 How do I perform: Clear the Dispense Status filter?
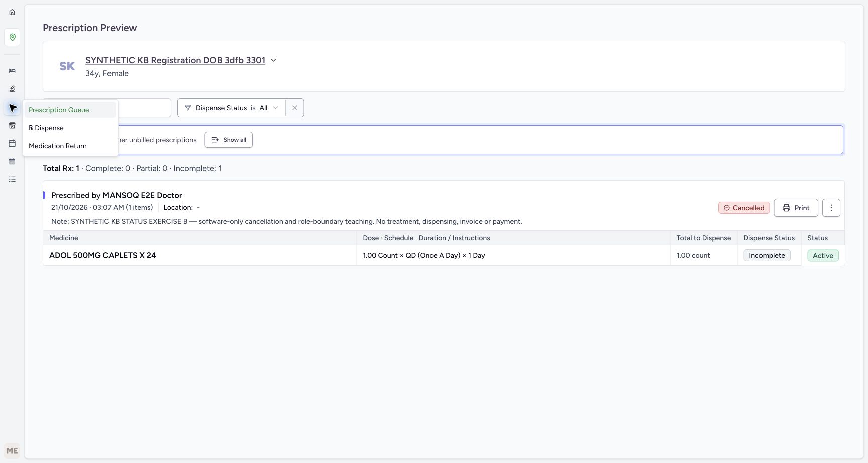coord(295,108)
